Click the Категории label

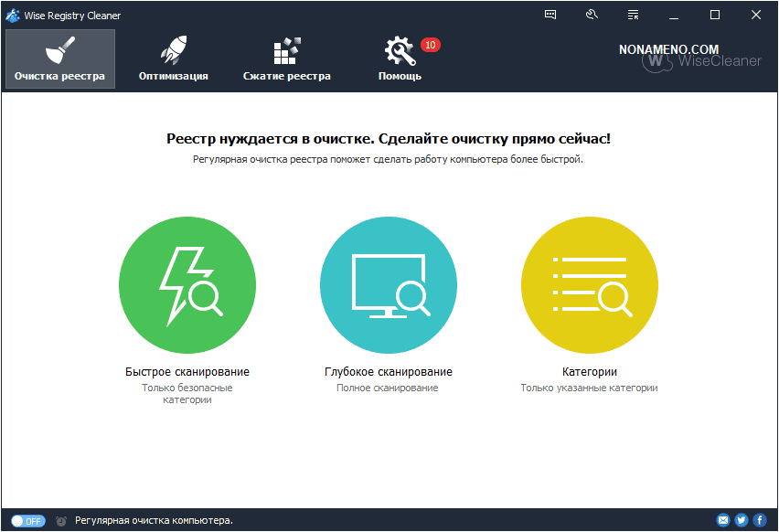(590, 372)
